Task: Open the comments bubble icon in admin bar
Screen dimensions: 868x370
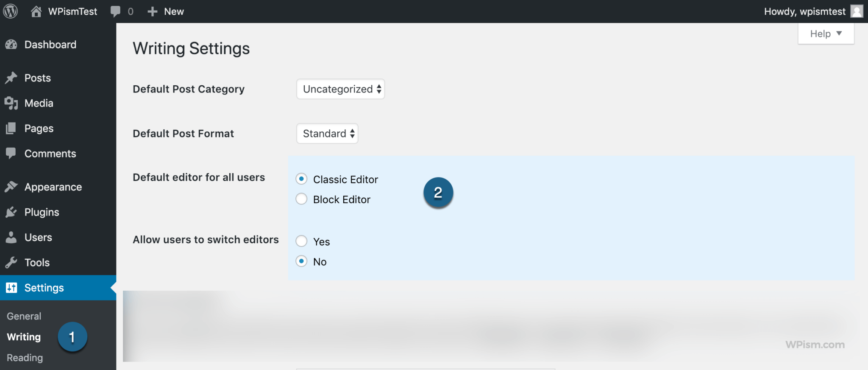Action: pos(115,11)
